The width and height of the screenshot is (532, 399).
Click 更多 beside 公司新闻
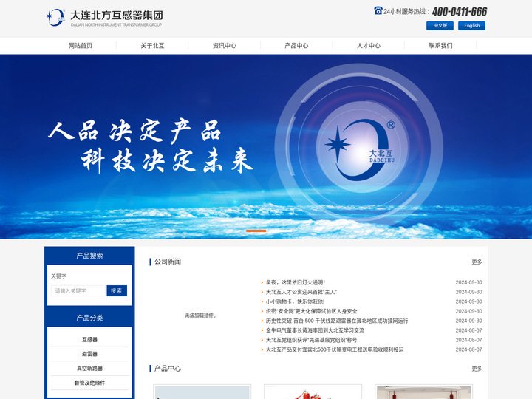[x=477, y=262]
